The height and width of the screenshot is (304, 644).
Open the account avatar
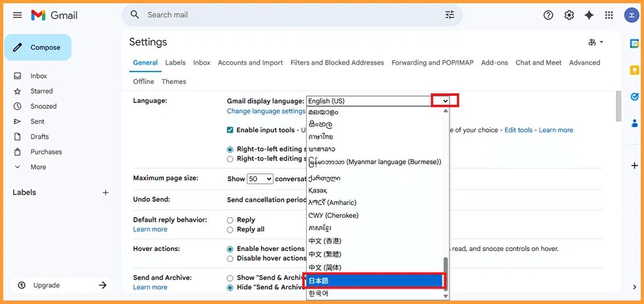[631, 15]
